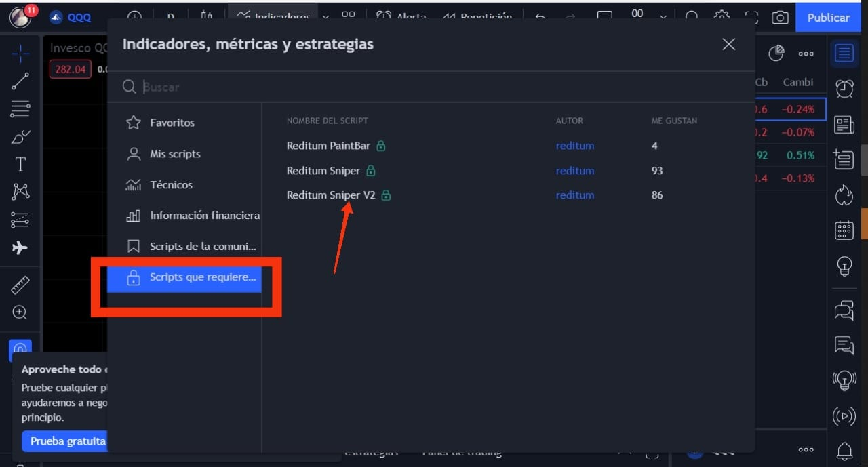The width and height of the screenshot is (868, 467).
Task: Open the alarm clock alerts panel
Action: click(x=844, y=88)
